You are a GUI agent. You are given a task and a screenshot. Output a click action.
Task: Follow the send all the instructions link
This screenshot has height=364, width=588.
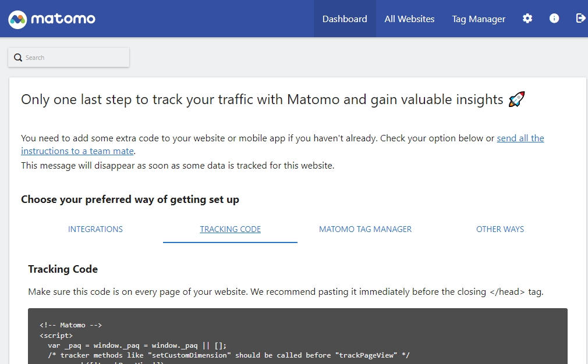pos(520,138)
